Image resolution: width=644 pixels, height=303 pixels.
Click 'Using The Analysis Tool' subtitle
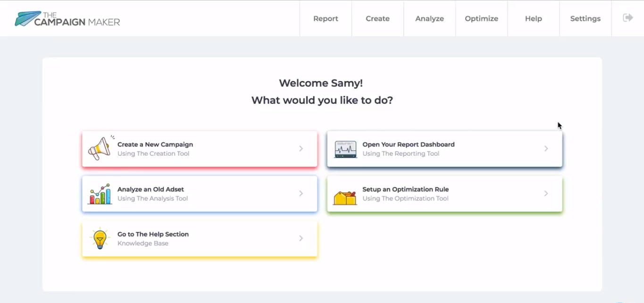(152, 198)
